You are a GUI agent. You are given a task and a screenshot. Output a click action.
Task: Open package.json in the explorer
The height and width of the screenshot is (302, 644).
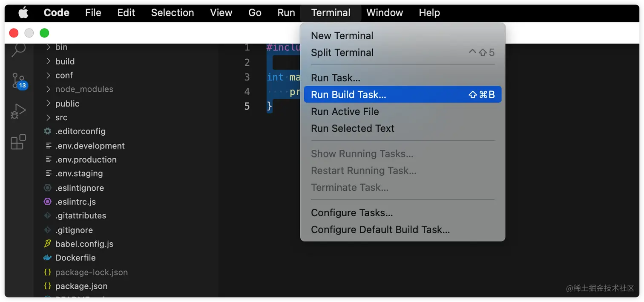tap(81, 286)
